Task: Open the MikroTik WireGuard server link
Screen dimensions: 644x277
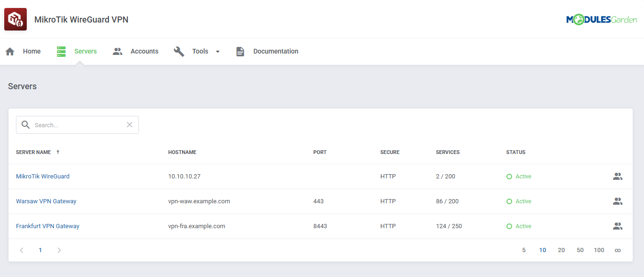Action: (43, 177)
